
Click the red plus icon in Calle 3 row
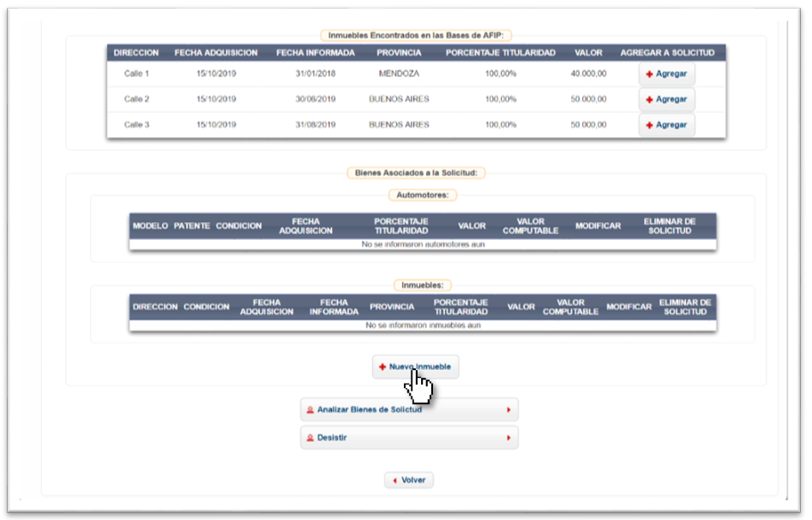pyautogui.click(x=650, y=125)
